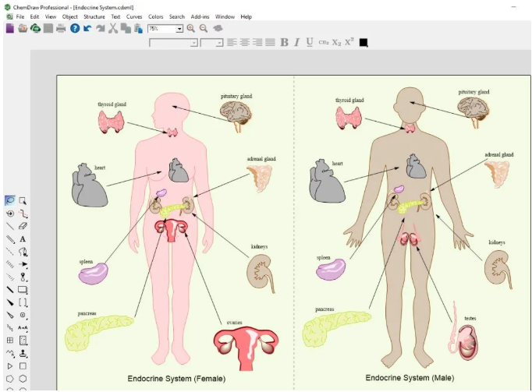Open the Edit menu
Image resolution: width=532 pixels, height=392 pixels.
click(x=34, y=16)
